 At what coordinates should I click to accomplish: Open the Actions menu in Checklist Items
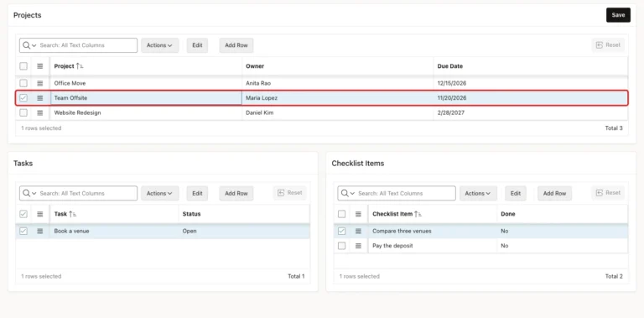[x=478, y=193]
